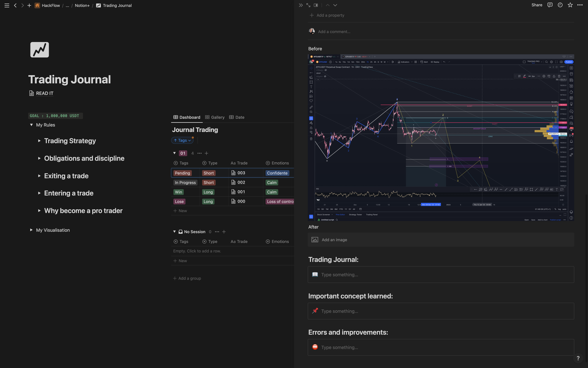Click the HackFlow home icon in breadcrumb
This screenshot has height=368, width=588.
(x=37, y=5)
